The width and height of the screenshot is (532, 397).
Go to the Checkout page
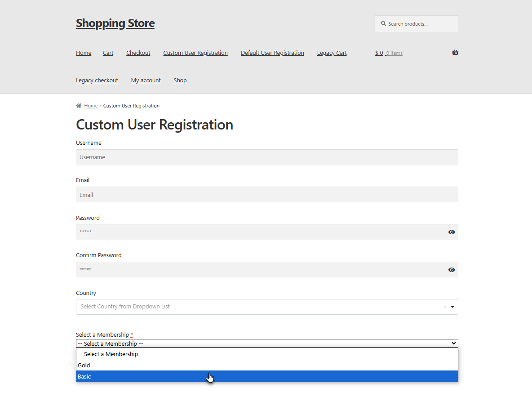click(138, 53)
